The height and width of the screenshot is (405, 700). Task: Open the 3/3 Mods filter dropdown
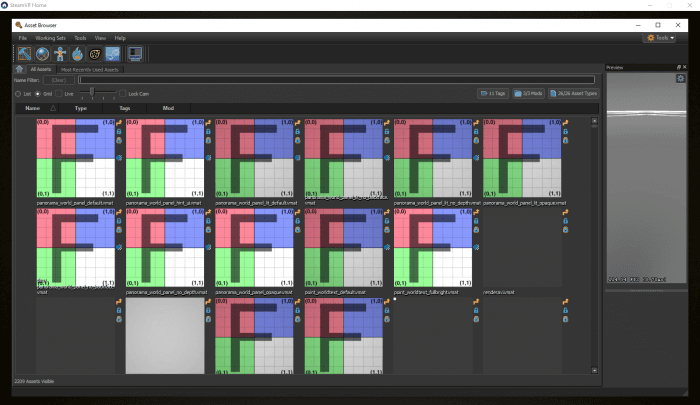[x=529, y=93]
